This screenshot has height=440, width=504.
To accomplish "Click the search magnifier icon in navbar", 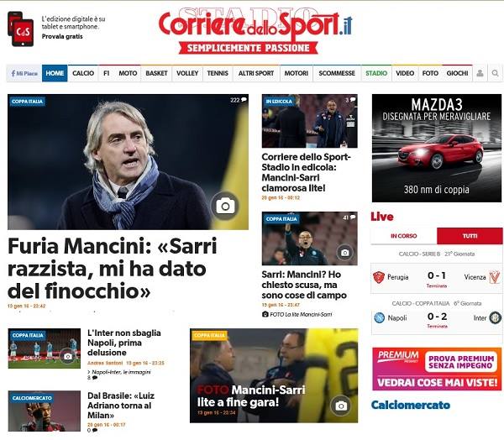I will (495, 73).
